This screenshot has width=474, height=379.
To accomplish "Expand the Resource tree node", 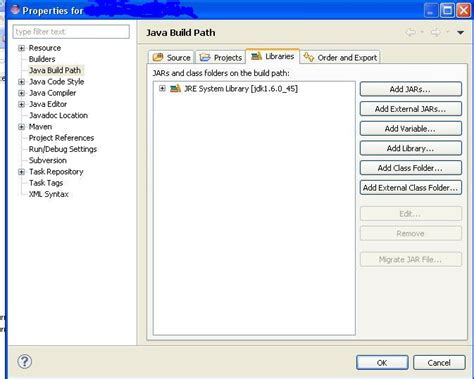I will coord(22,48).
